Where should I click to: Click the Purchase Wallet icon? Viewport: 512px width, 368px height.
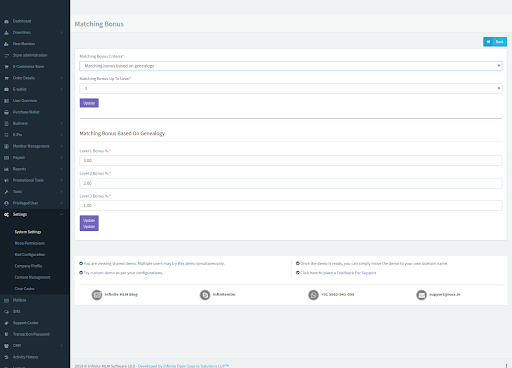tap(6, 112)
